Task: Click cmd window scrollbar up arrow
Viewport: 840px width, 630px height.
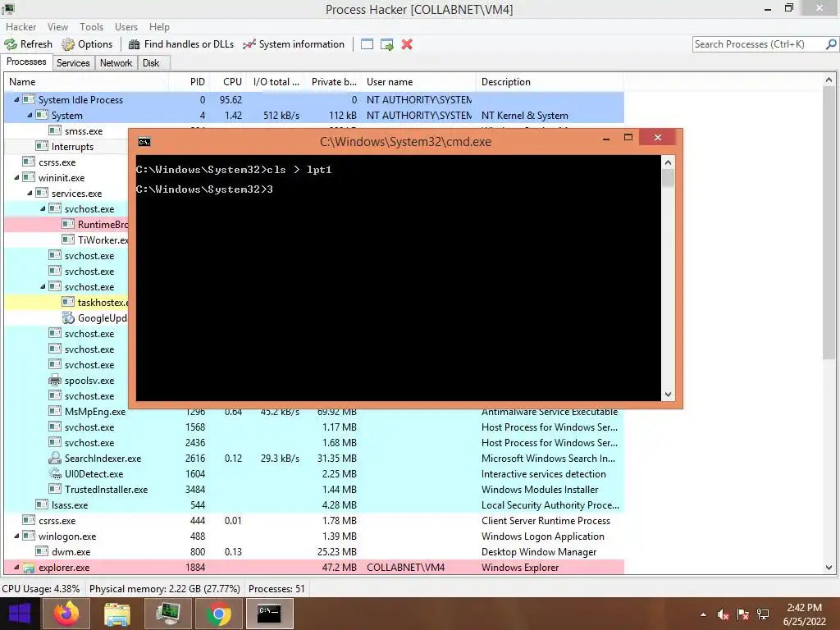Action: 668,162
